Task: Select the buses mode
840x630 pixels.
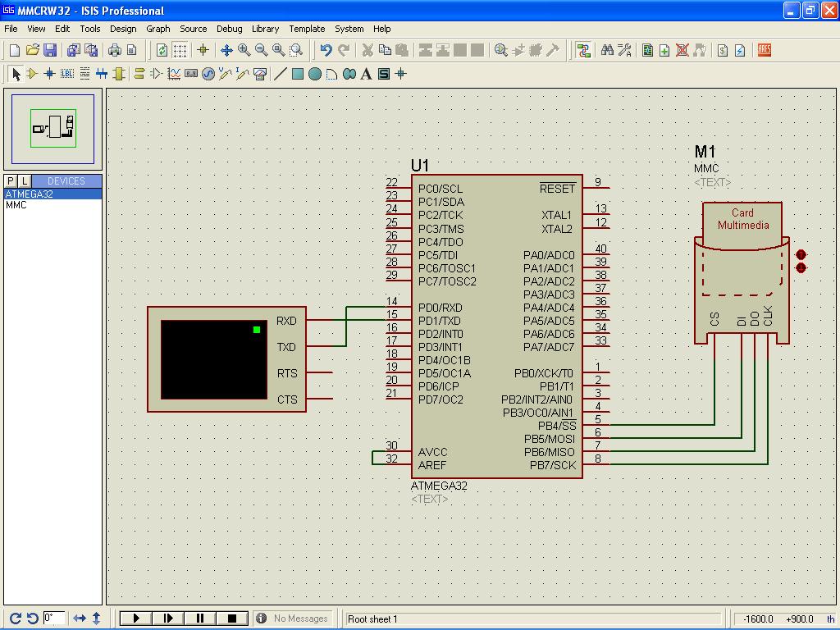Action: [102, 74]
